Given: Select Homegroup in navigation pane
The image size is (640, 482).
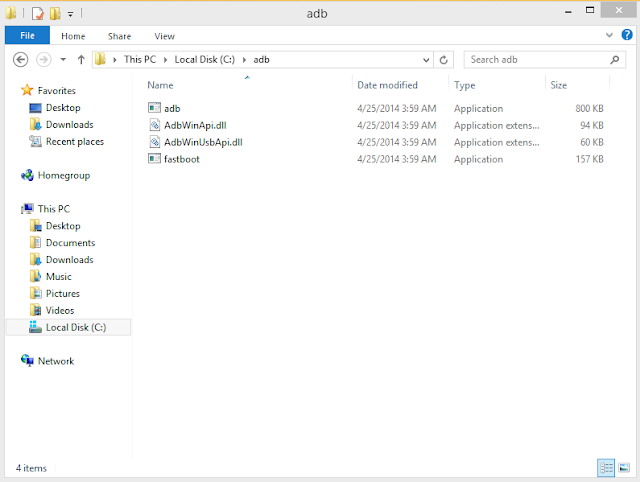Looking at the screenshot, I should coord(64,175).
